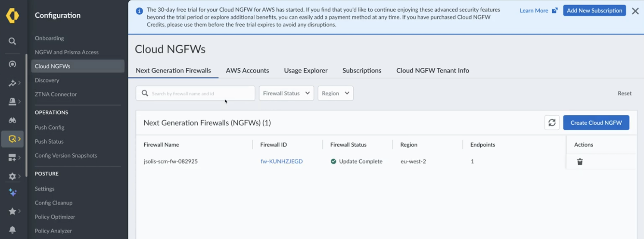
Task: Click the refresh firewalls list icon
Action: tap(552, 123)
